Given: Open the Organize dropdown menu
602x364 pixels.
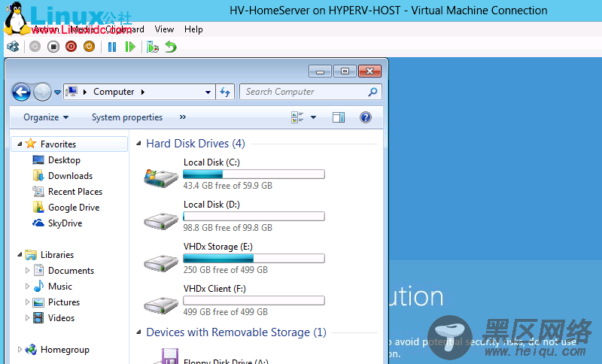Looking at the screenshot, I should [46, 117].
